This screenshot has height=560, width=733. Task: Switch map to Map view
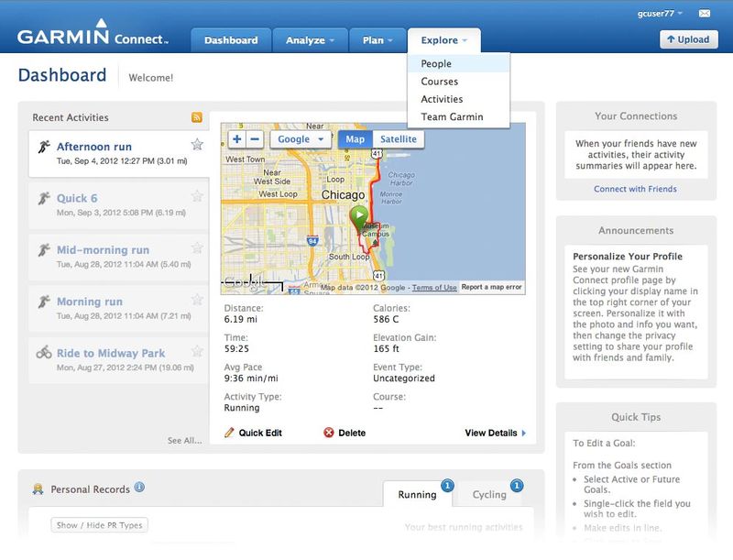click(356, 138)
